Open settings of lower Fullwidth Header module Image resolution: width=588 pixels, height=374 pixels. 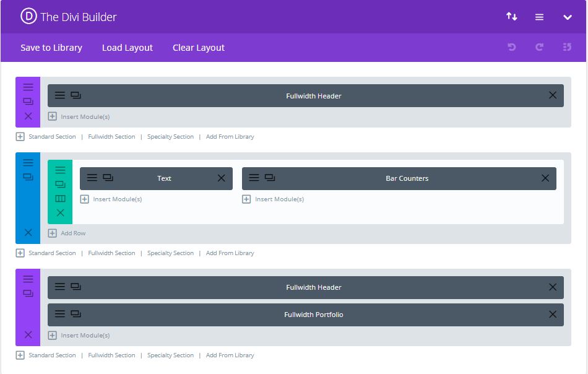60,287
